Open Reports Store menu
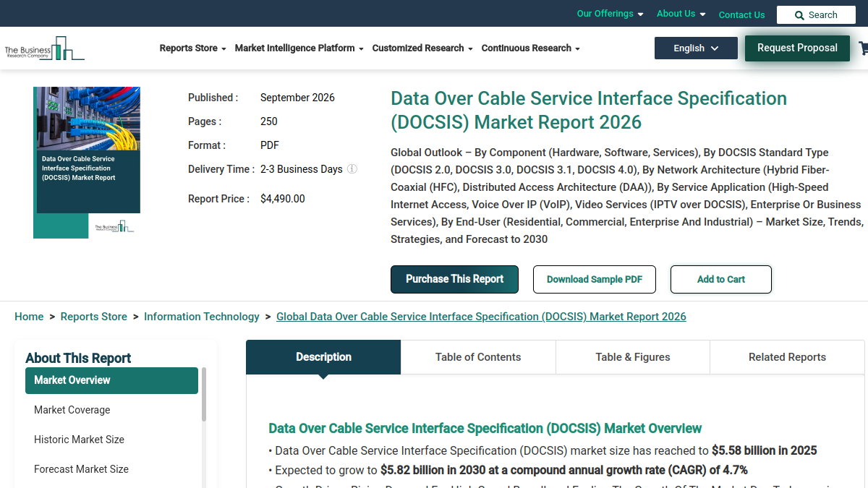The height and width of the screenshot is (488, 868). click(192, 48)
